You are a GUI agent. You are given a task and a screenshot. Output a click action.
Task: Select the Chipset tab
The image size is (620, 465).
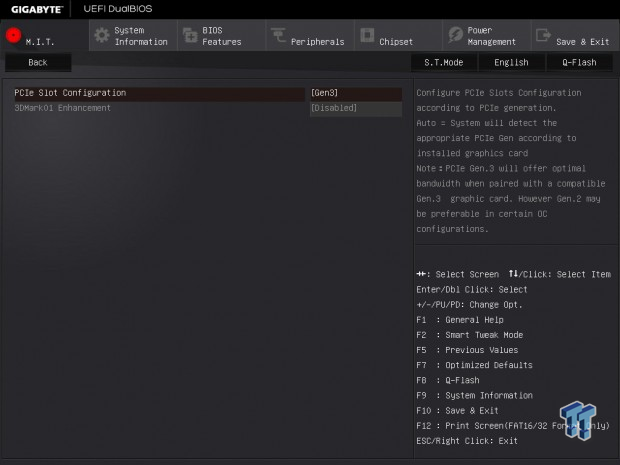click(x=398, y=35)
